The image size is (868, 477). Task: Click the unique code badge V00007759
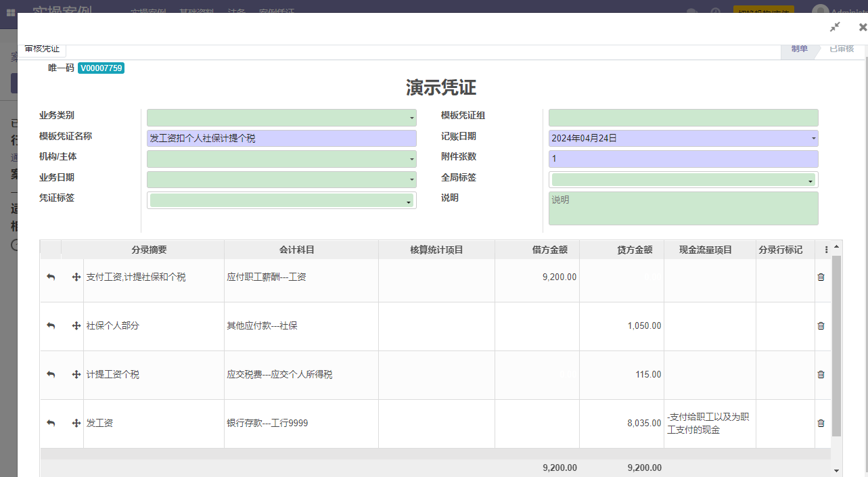[101, 68]
